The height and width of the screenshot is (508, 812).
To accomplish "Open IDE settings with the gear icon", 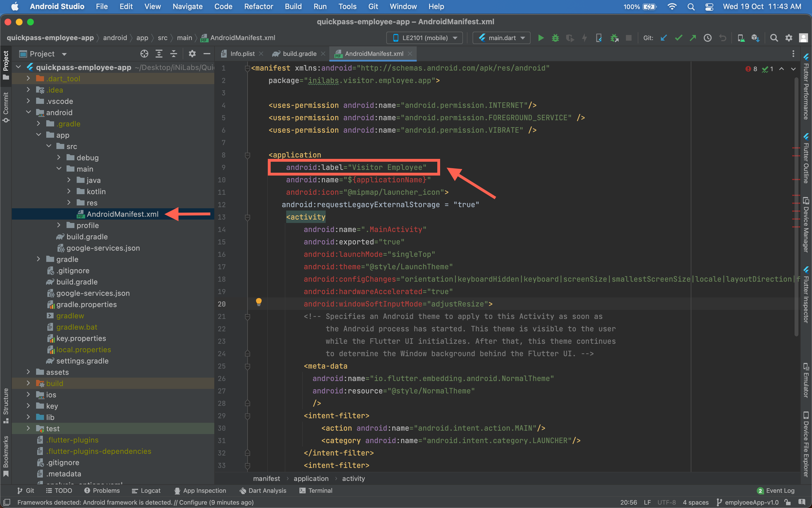I will coord(789,38).
